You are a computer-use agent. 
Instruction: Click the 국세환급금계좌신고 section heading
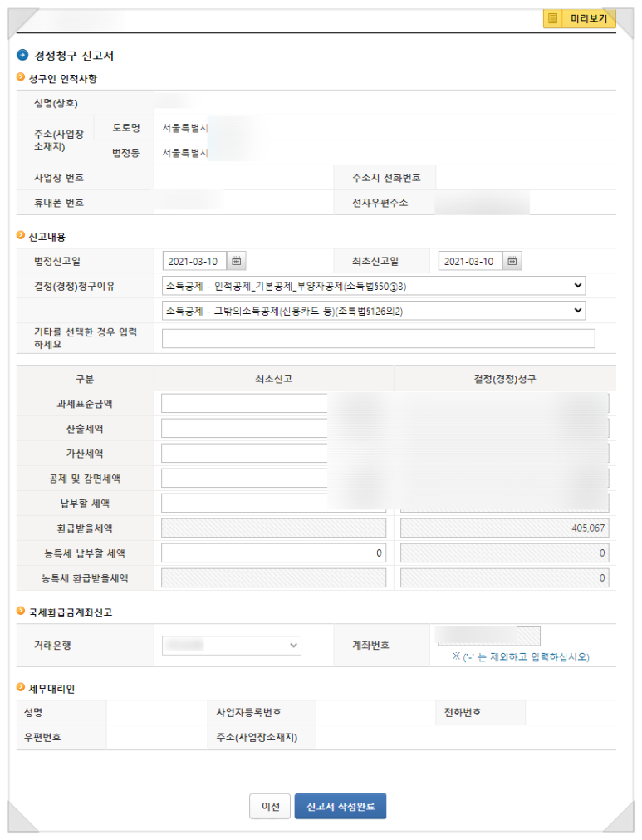pos(70,612)
